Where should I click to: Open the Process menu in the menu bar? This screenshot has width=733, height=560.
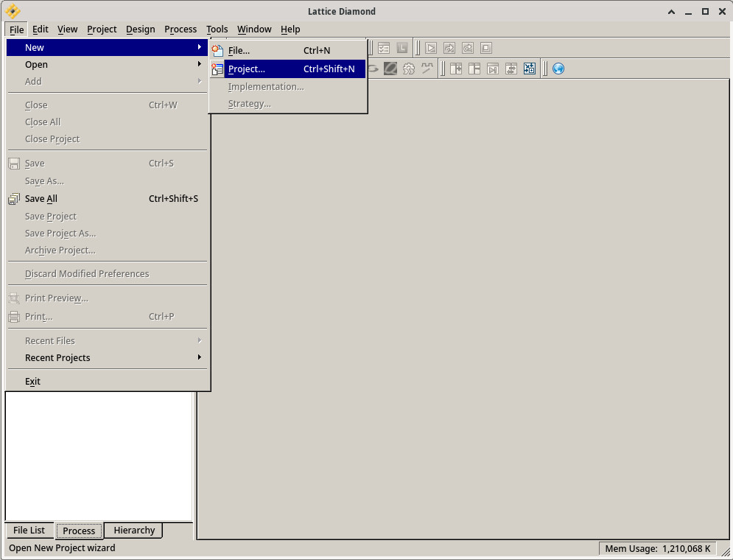[180, 29]
